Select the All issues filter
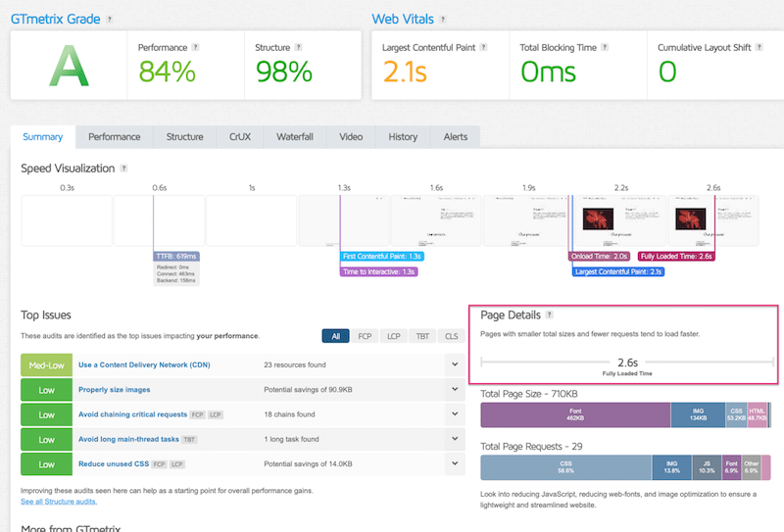This screenshot has width=784, height=532. 335,336
